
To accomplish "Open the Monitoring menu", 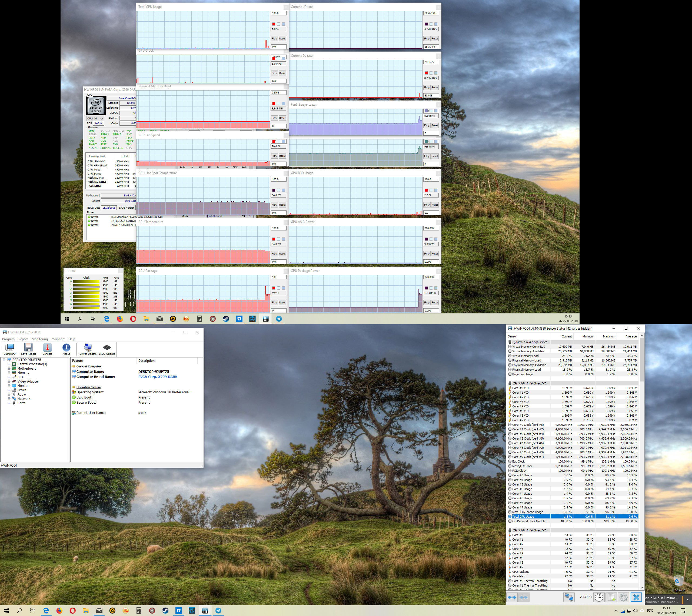I will pos(40,339).
